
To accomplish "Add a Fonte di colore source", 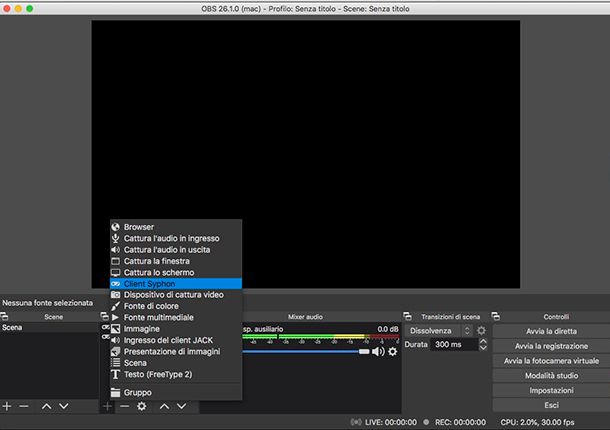I will tap(176, 306).
